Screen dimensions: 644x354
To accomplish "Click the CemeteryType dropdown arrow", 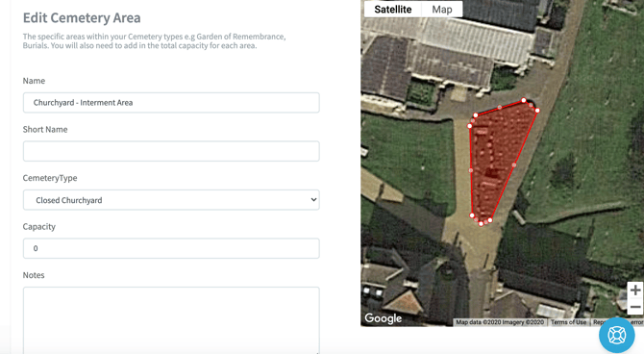I will (313, 200).
